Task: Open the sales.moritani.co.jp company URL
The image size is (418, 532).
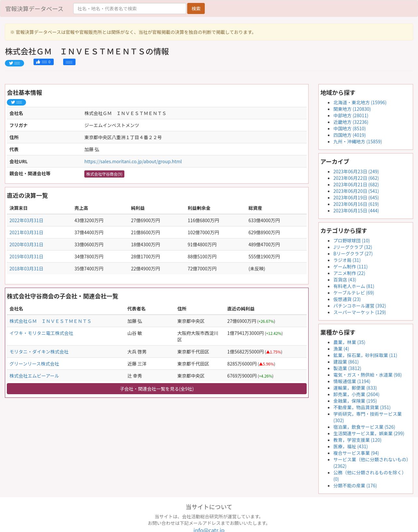Action: pyautogui.click(x=133, y=162)
